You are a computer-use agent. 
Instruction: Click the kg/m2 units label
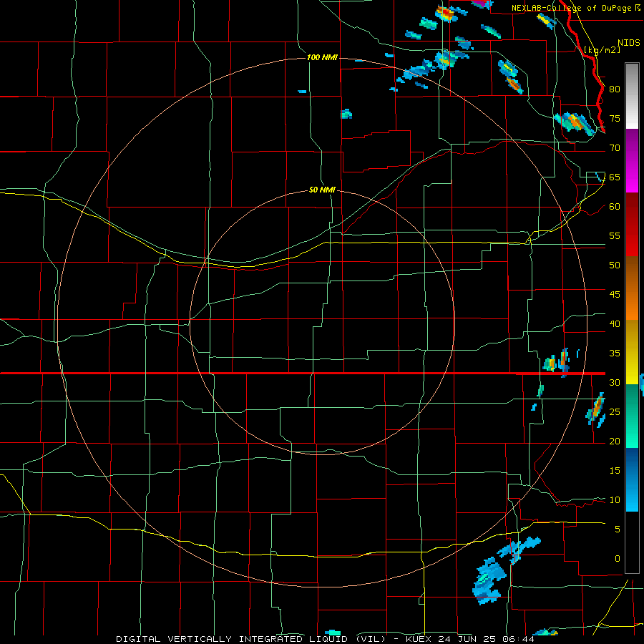(602, 50)
